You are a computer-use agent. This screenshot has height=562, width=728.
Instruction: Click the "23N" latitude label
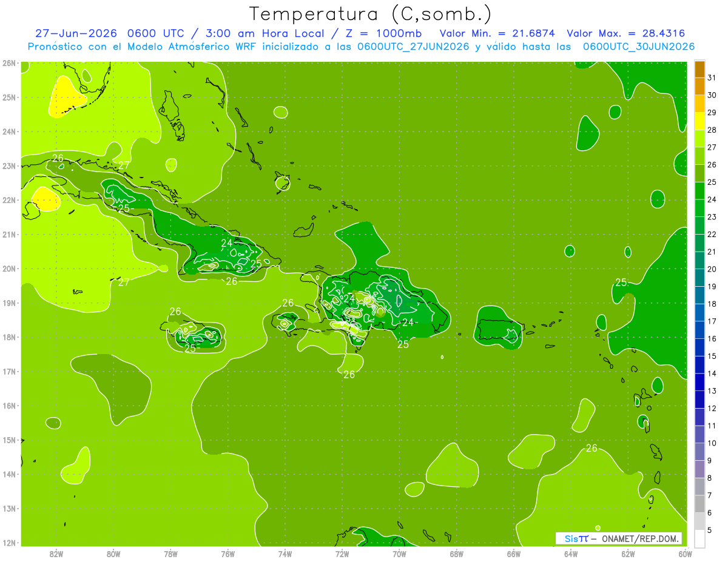point(8,166)
